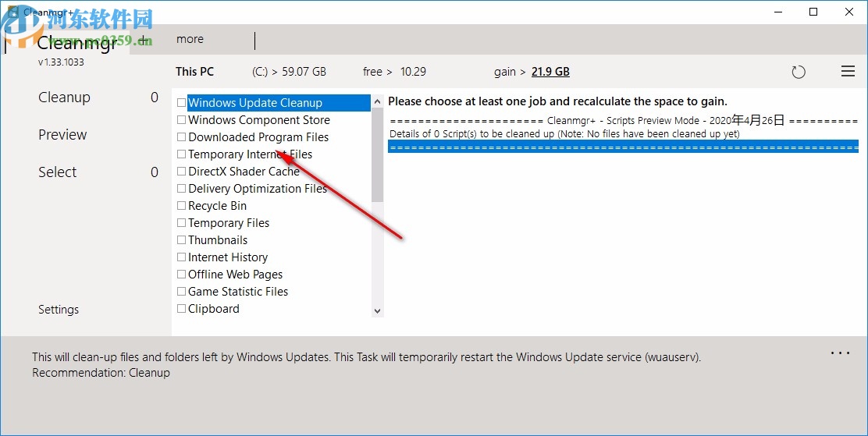Enable the Recycle Bin checkbox
This screenshot has height=436, width=868.
pyautogui.click(x=182, y=206)
